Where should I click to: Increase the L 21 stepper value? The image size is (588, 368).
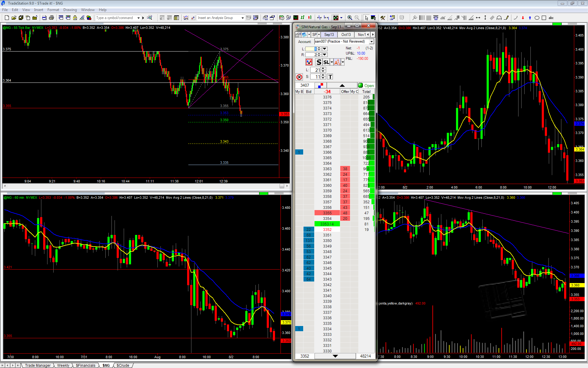click(x=323, y=69)
